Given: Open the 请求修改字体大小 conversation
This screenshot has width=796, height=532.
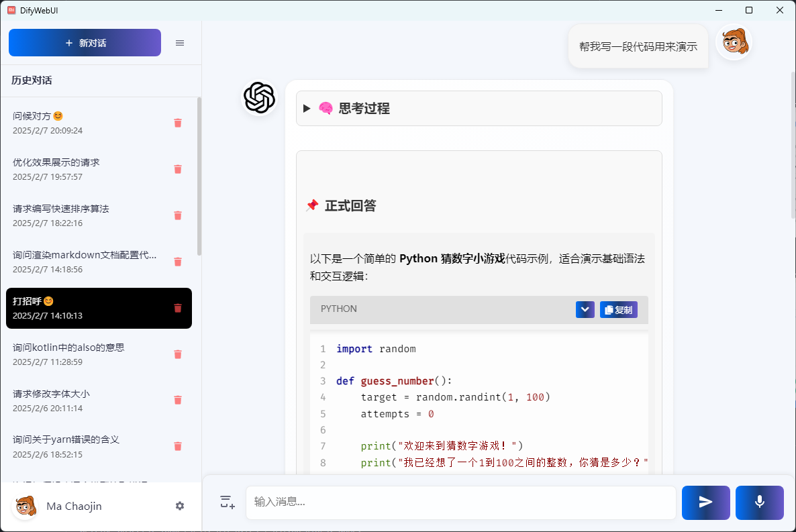Looking at the screenshot, I should [x=99, y=400].
